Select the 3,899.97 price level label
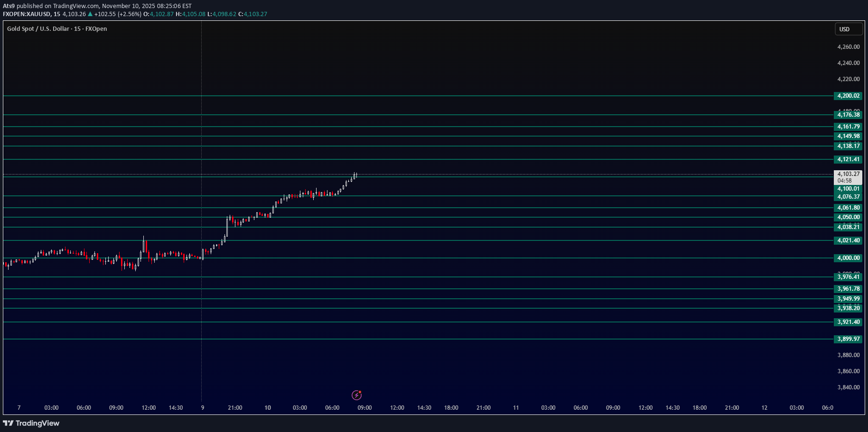 tap(848, 339)
